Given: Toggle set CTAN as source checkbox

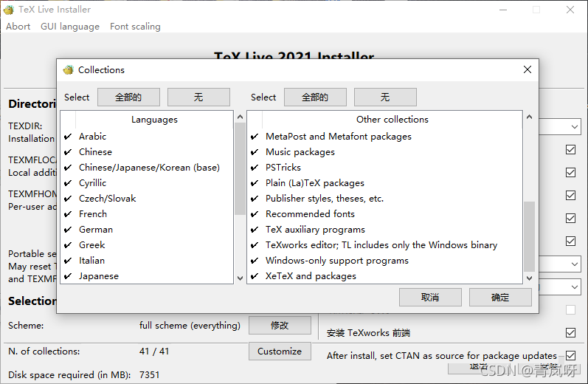Looking at the screenshot, I should pos(570,355).
